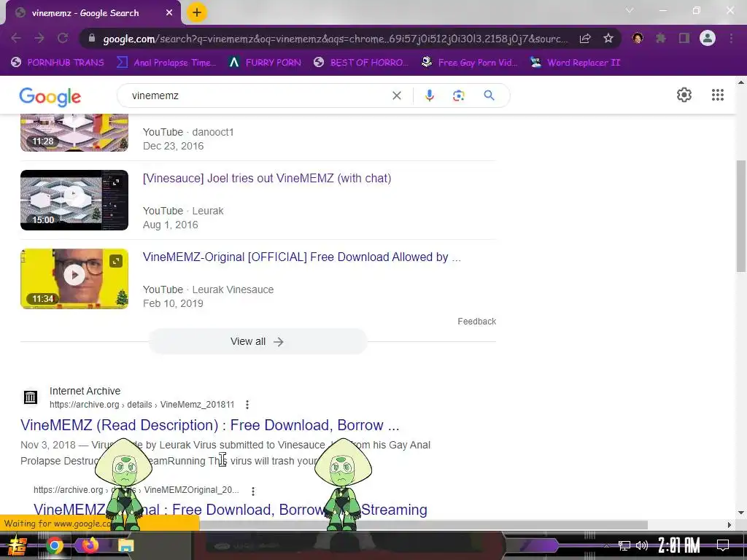The height and width of the screenshot is (560, 747).
Task: Go forward to next page
Action: pos(39,38)
